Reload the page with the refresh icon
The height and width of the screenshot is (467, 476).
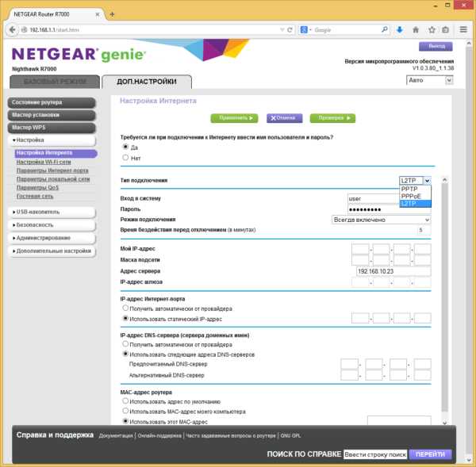[x=290, y=30]
